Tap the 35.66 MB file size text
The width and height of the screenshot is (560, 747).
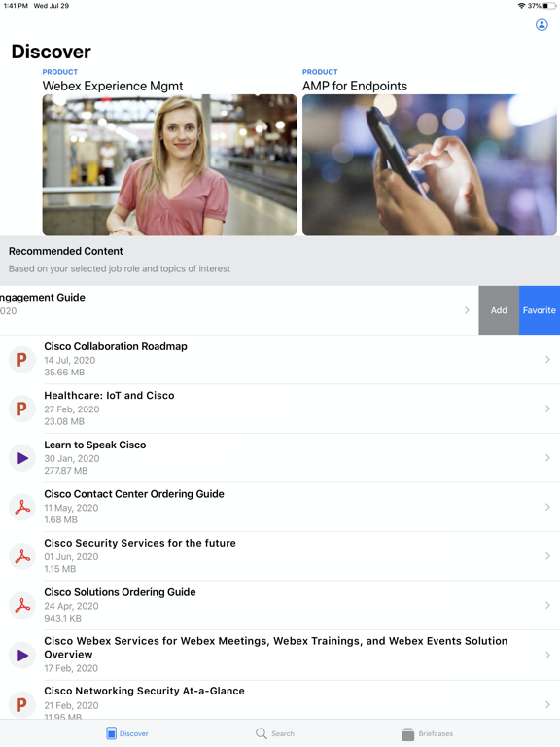[x=64, y=373]
